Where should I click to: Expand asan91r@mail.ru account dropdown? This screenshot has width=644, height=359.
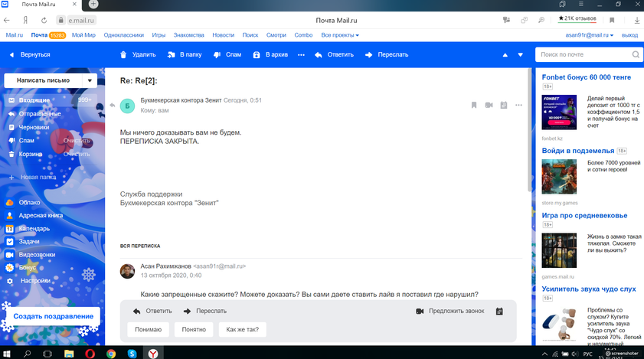590,35
